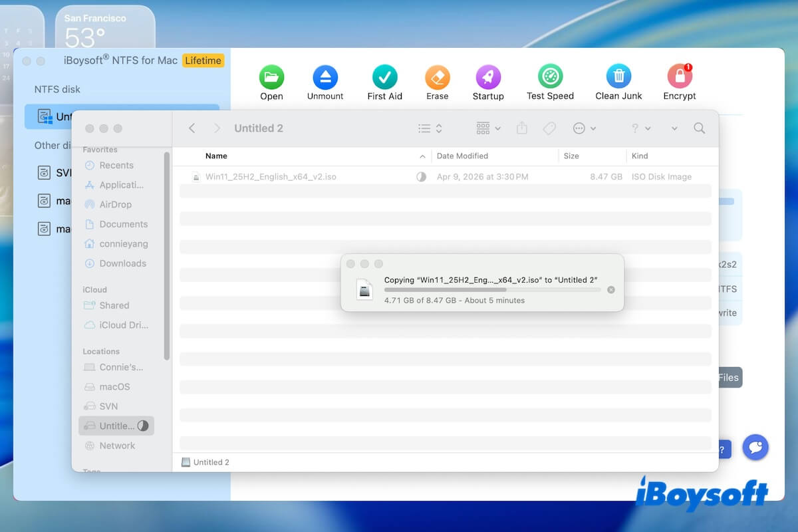Toggle sort direction arrow in Name column
798x532 pixels.
point(422,156)
